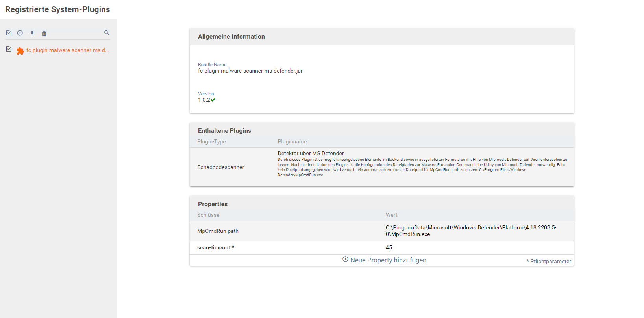The image size is (644, 318).
Task: Uncheck the fc-plugin-malware-scanner checkbox
Action: click(x=9, y=49)
